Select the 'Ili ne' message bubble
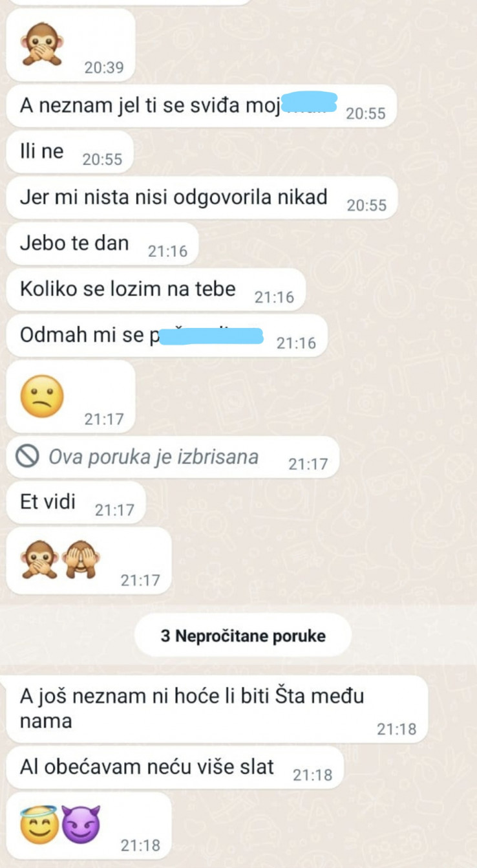 [x=70, y=153]
